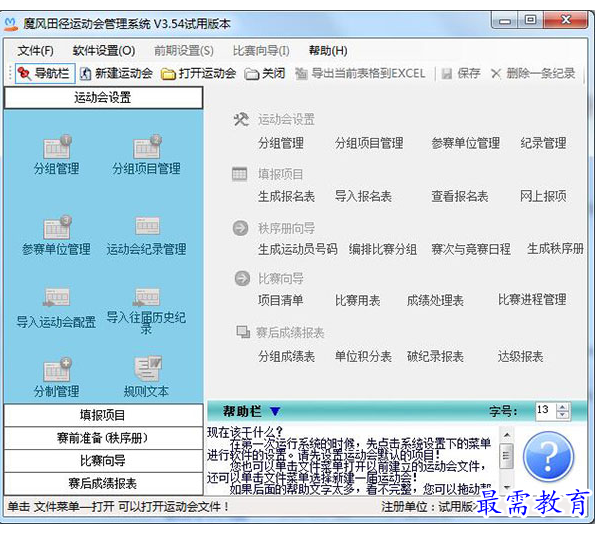Open the 分制管理 icon

tap(57, 369)
